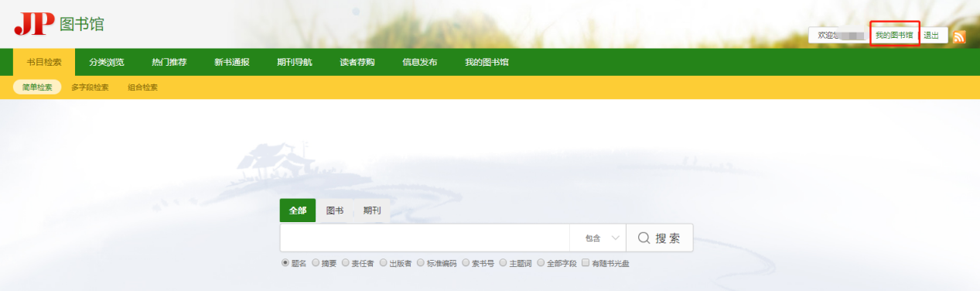Viewport: 980px width, 291px height.
Task: Select 简单检索 in the yellow submenu
Action: [37, 87]
